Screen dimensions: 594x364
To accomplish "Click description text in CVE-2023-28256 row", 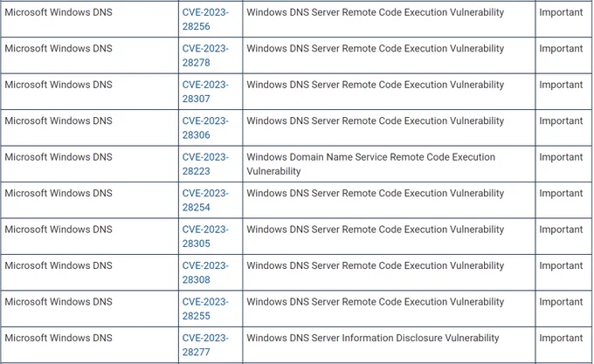I will (376, 12).
